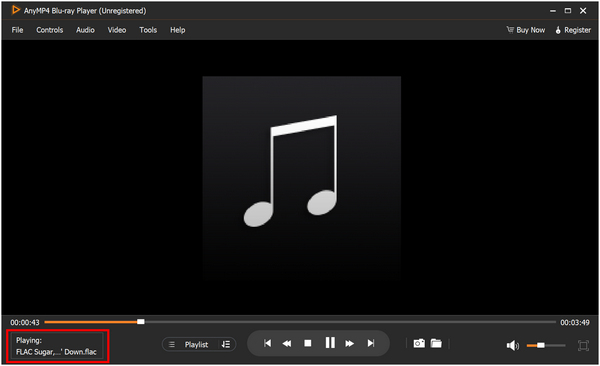Open the snapshot folder icon

point(436,343)
